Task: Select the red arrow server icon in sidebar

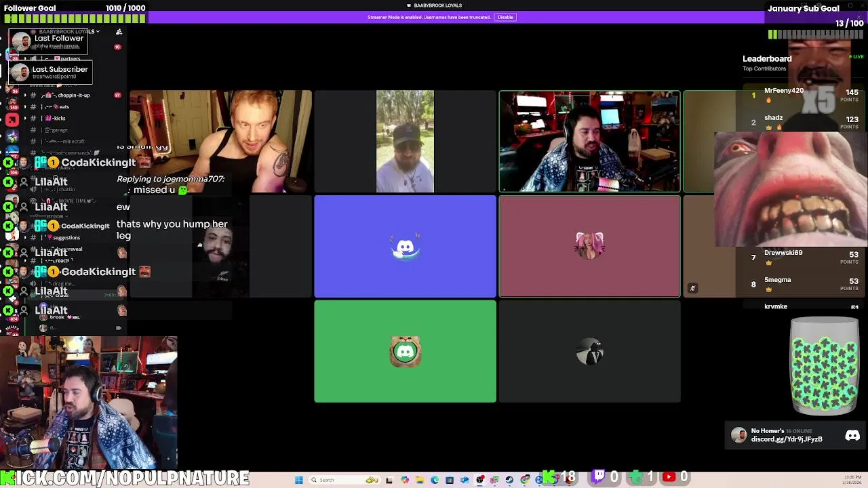Action: click(x=12, y=119)
